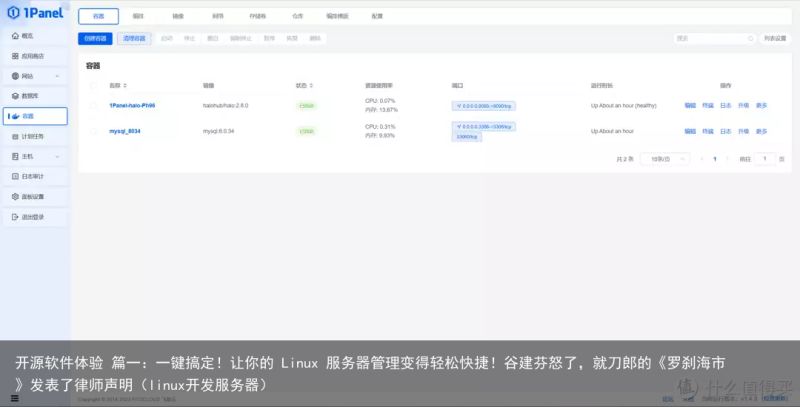Image resolution: width=800 pixels, height=407 pixels.
Task: Open 终端 terminal for the mysql_8034 row
Action: click(708, 131)
